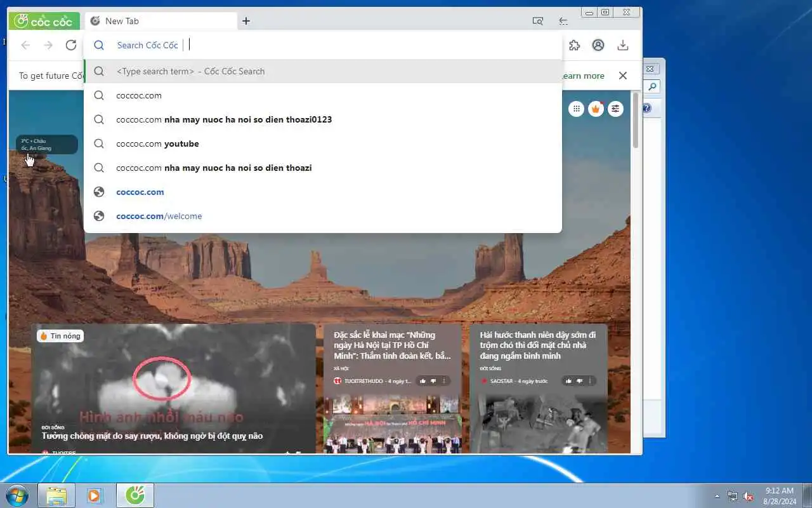The height and width of the screenshot is (508, 812).
Task: Open the user profile icon
Action: click(x=598, y=45)
